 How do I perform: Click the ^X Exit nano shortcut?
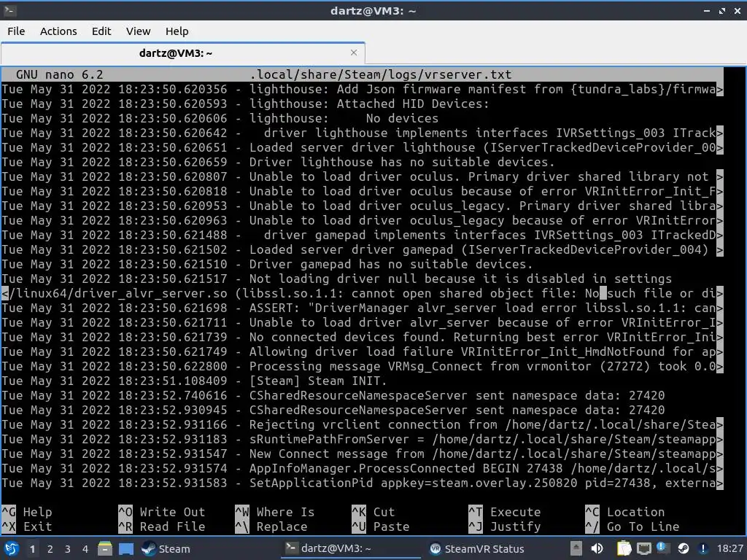click(x=27, y=526)
